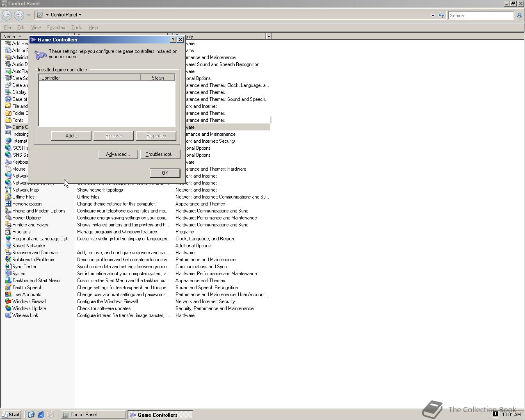Click the Advanced button
Viewport: 525px width, 420px height.
coord(118,154)
